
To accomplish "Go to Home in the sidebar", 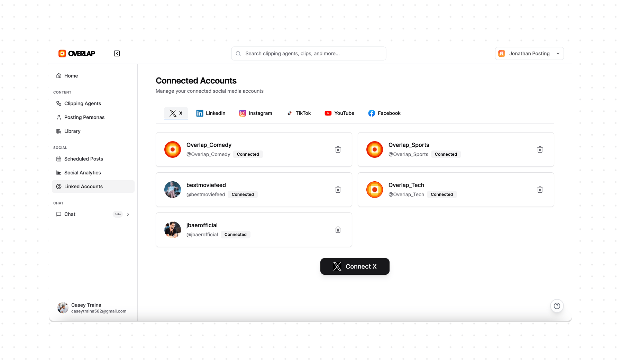I will 93,76.
